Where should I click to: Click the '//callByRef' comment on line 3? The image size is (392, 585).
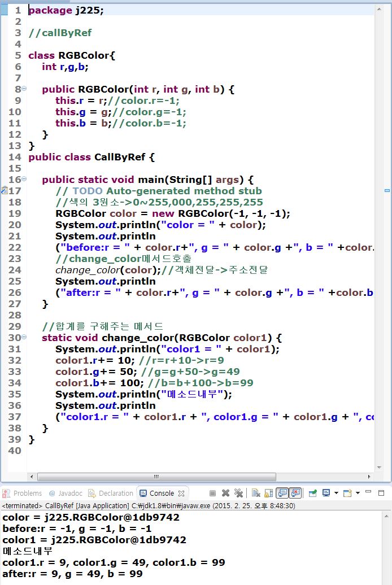[x=60, y=33]
